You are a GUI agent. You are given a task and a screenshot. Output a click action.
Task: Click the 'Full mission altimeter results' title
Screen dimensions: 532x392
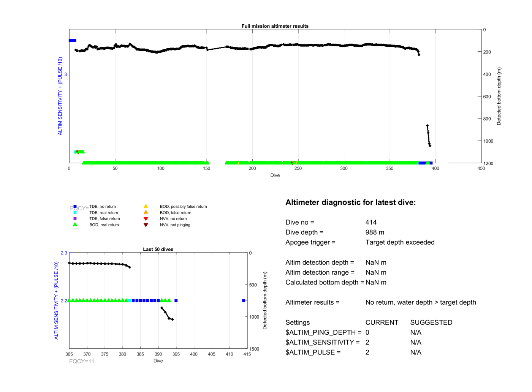pyautogui.click(x=275, y=26)
